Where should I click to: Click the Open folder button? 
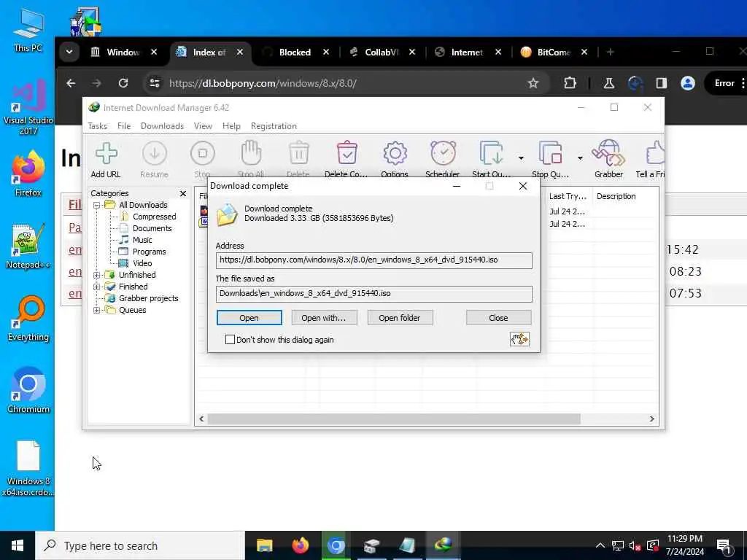(400, 318)
